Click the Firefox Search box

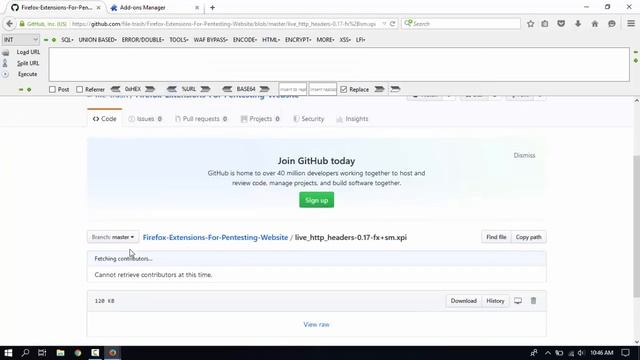tap(461, 24)
